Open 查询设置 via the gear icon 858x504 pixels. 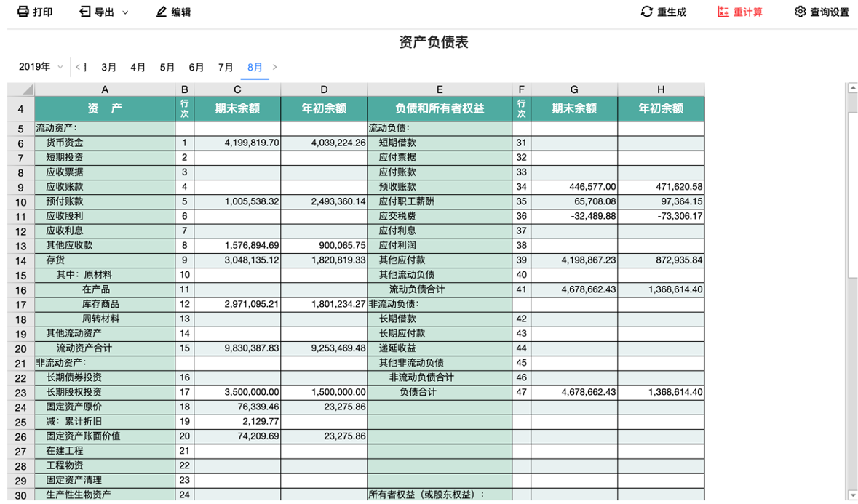point(800,12)
